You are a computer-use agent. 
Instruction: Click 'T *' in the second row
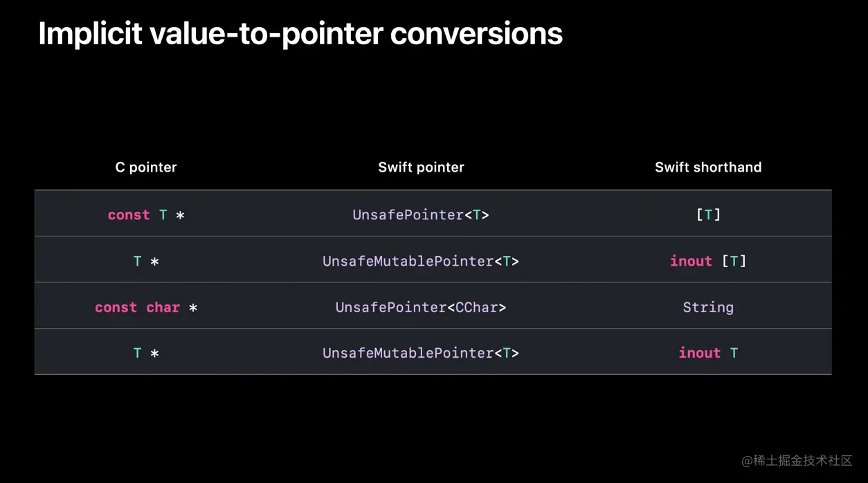point(146,262)
